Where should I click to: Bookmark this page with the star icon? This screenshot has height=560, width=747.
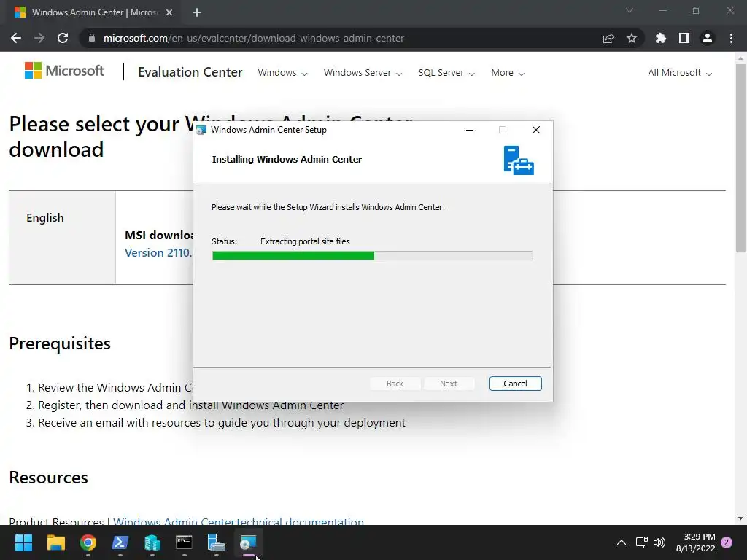click(x=632, y=38)
